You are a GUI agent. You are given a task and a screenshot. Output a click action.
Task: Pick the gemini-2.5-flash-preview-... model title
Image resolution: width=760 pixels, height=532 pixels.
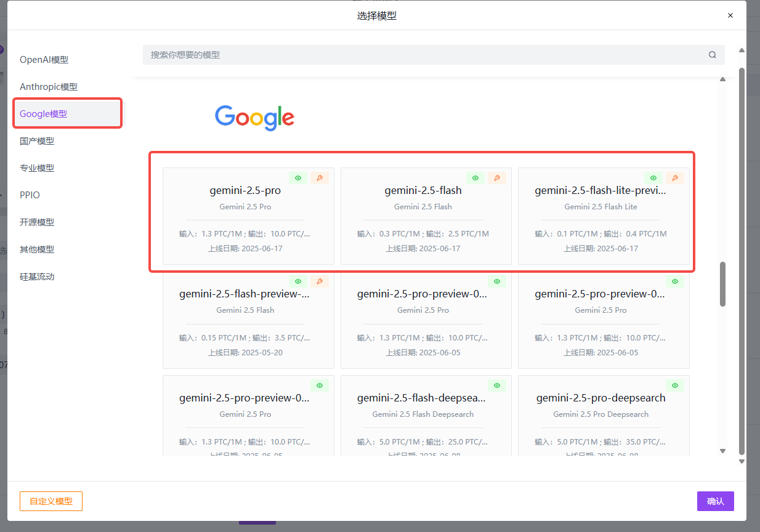(x=245, y=294)
